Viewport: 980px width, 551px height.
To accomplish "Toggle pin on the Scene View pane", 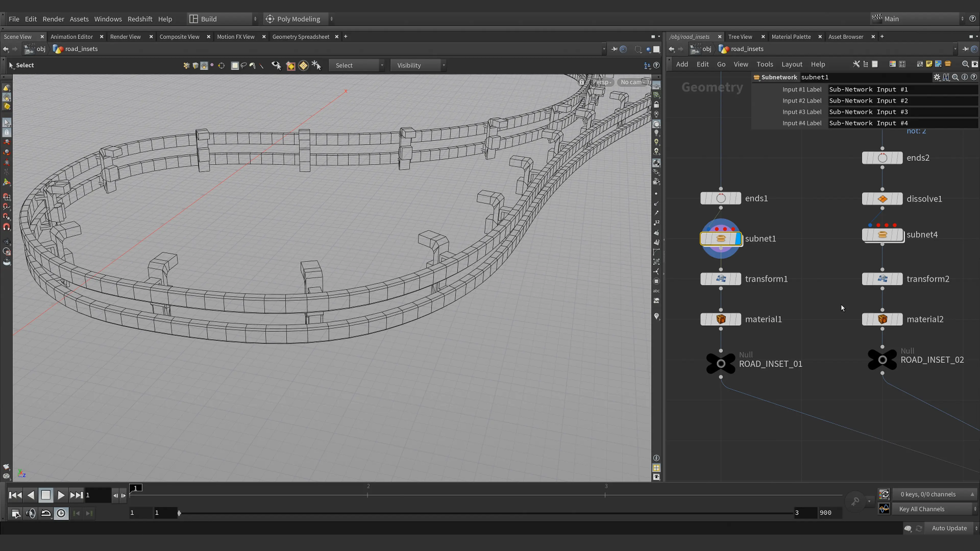I will tap(614, 49).
